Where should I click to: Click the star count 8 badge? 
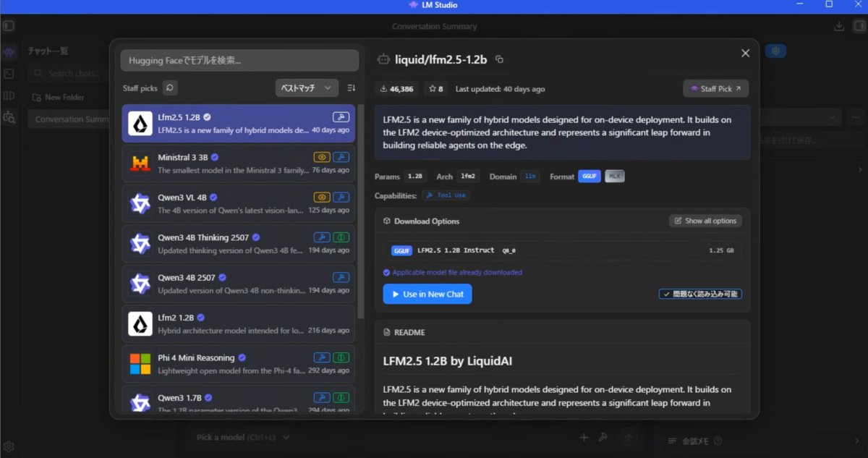(435, 88)
